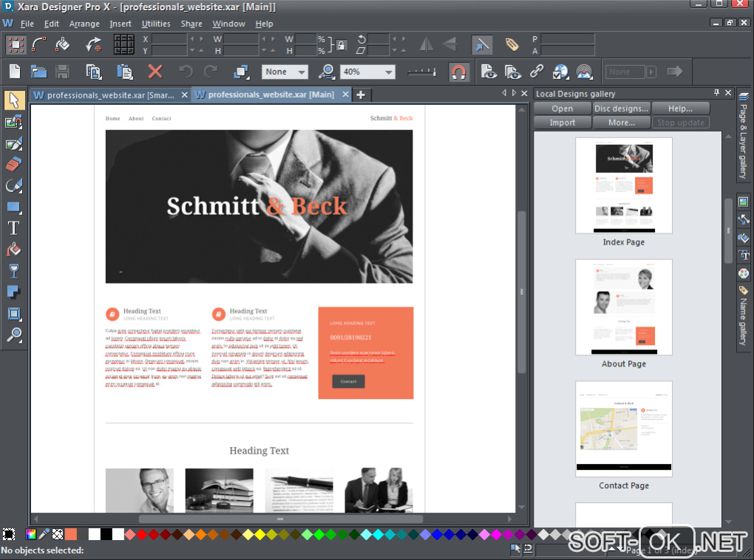Select the Freehand drawing tool
Image resolution: width=754 pixels, height=560 pixels.
tap(13, 143)
